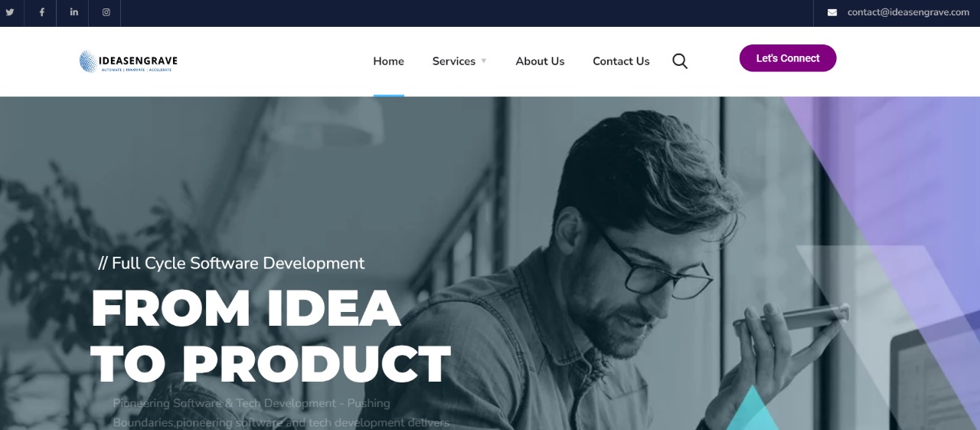
Task: Click the TO PRODUCT headline text
Action: 271,364
